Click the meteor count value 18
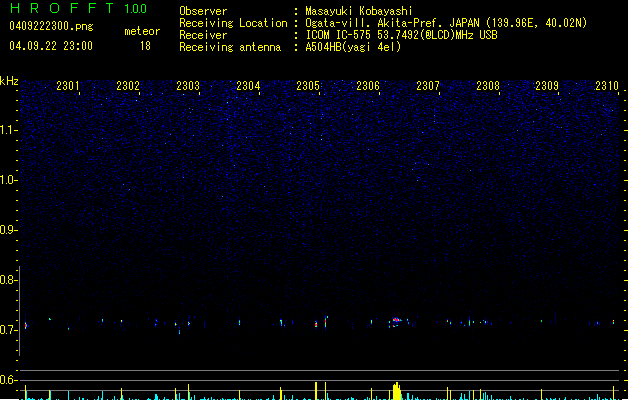The image size is (629, 400). [x=145, y=46]
